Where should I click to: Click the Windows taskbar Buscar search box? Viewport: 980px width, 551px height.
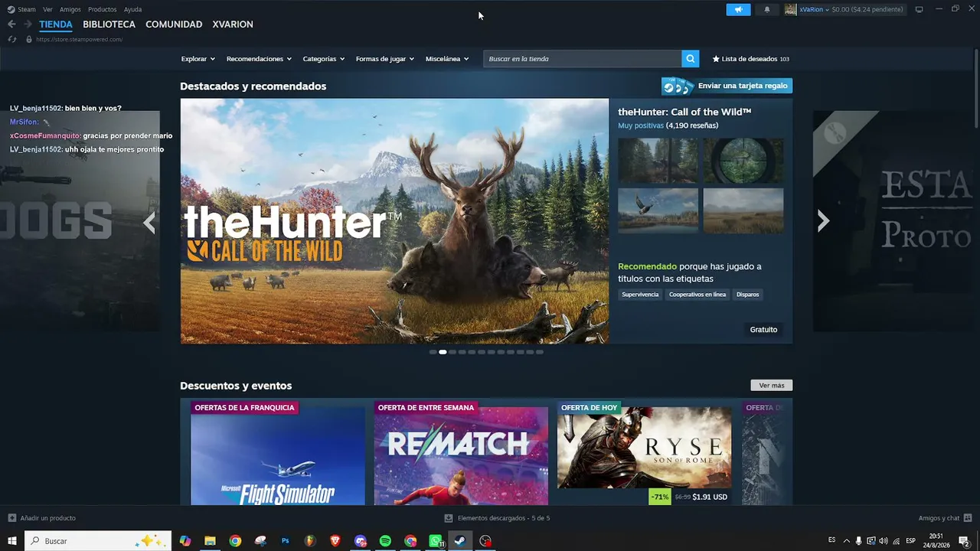(x=99, y=541)
